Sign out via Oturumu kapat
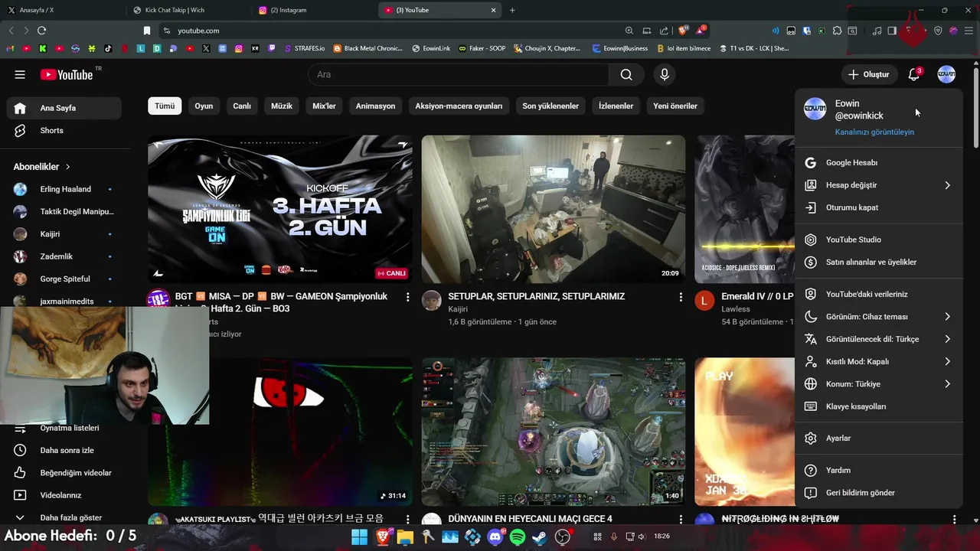The height and width of the screenshot is (551, 980). [x=878, y=207]
